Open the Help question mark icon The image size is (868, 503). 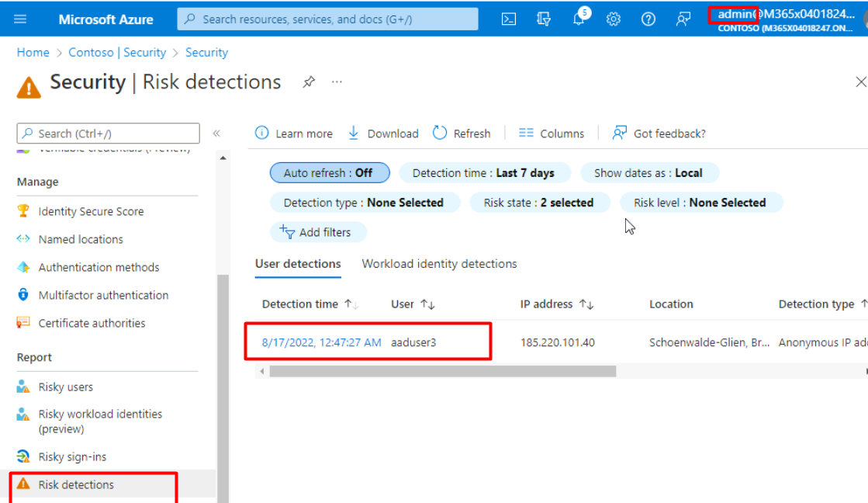(x=648, y=19)
